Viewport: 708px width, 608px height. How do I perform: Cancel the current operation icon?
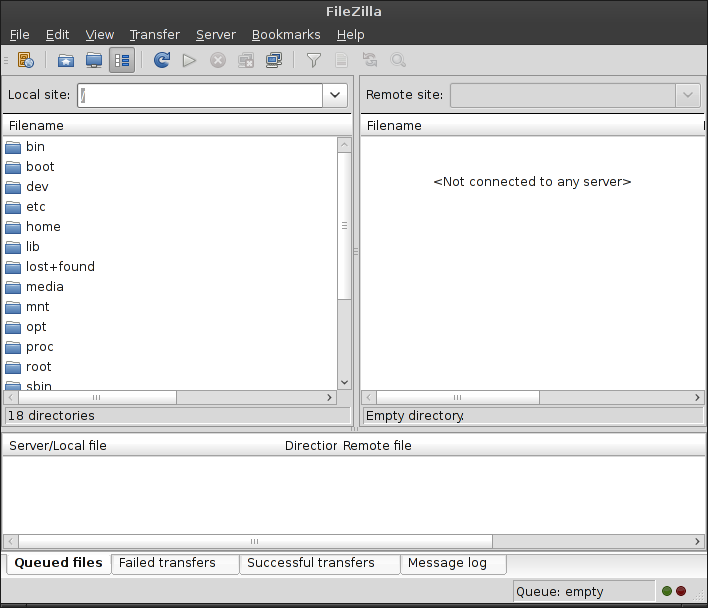pos(218,60)
